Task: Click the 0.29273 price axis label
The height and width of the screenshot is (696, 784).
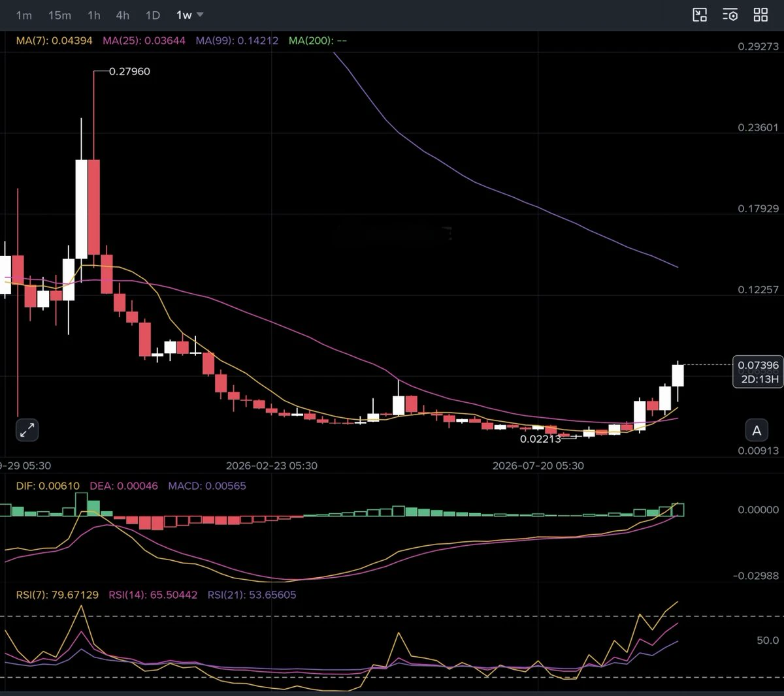Action: pos(759,46)
